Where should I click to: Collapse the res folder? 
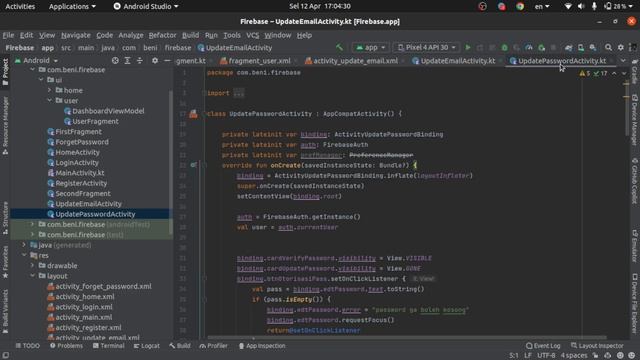(24, 255)
